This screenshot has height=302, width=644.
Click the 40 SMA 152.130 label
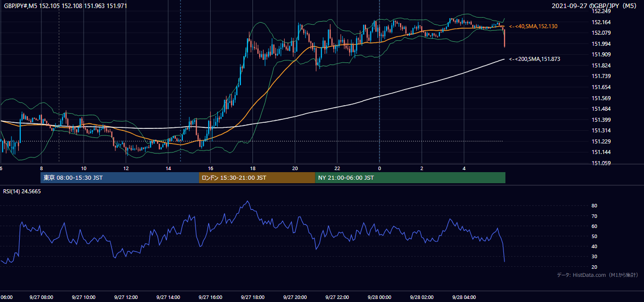click(533, 26)
